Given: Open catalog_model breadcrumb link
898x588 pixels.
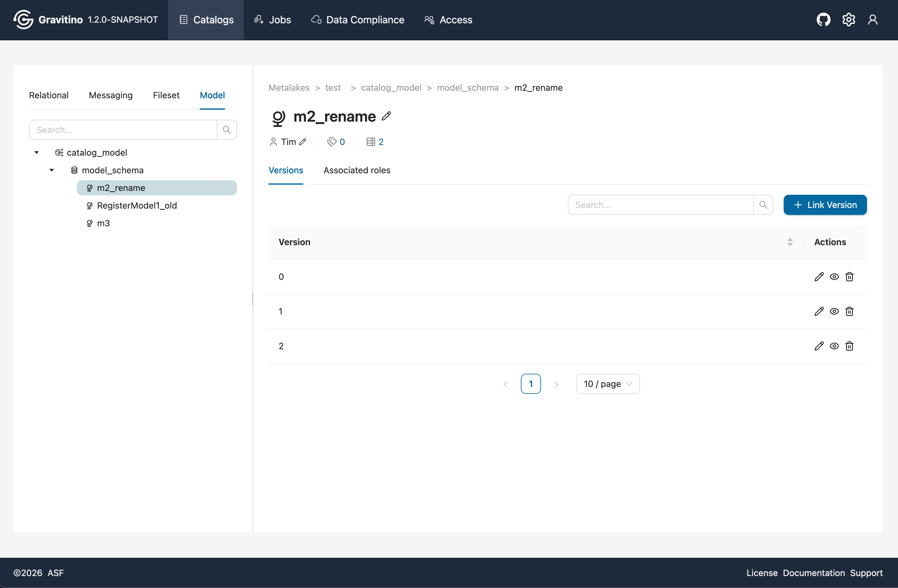Looking at the screenshot, I should tap(391, 88).
